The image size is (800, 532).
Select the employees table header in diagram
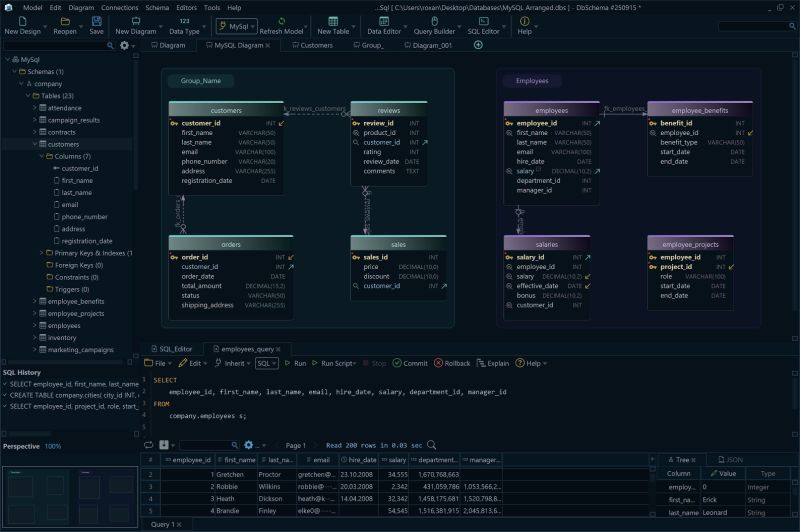(551, 110)
